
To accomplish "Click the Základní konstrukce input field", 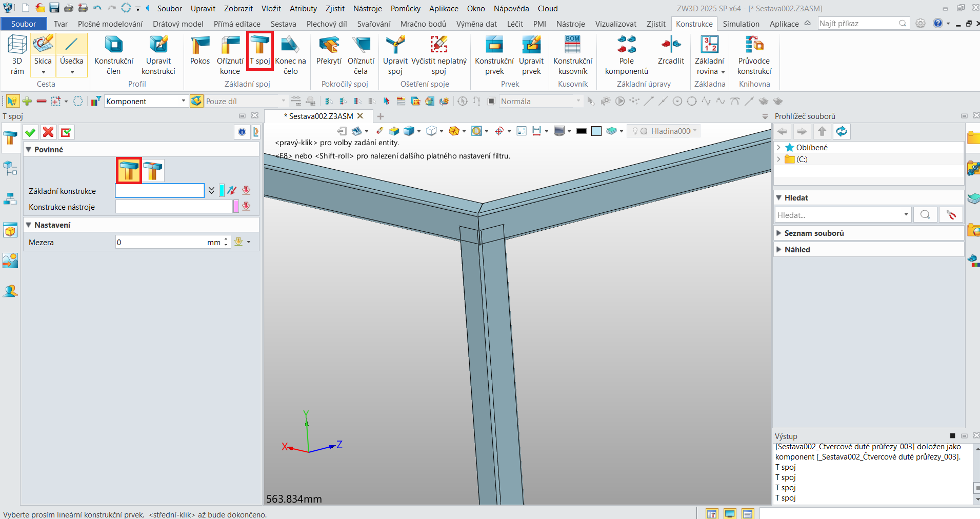I will pos(159,191).
